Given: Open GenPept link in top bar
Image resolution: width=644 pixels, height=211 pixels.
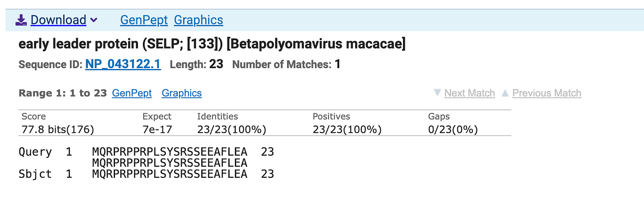Looking at the screenshot, I should coord(144,20).
